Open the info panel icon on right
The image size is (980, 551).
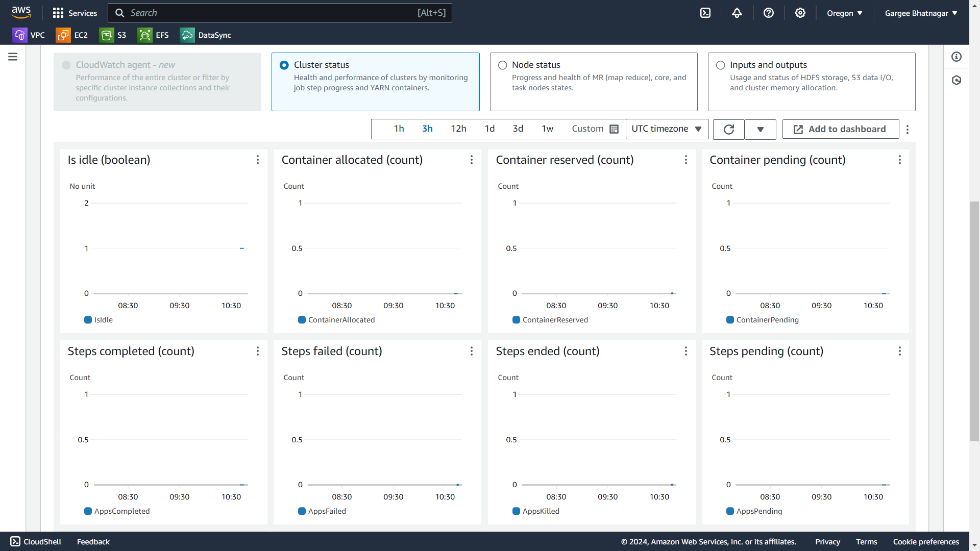click(957, 57)
